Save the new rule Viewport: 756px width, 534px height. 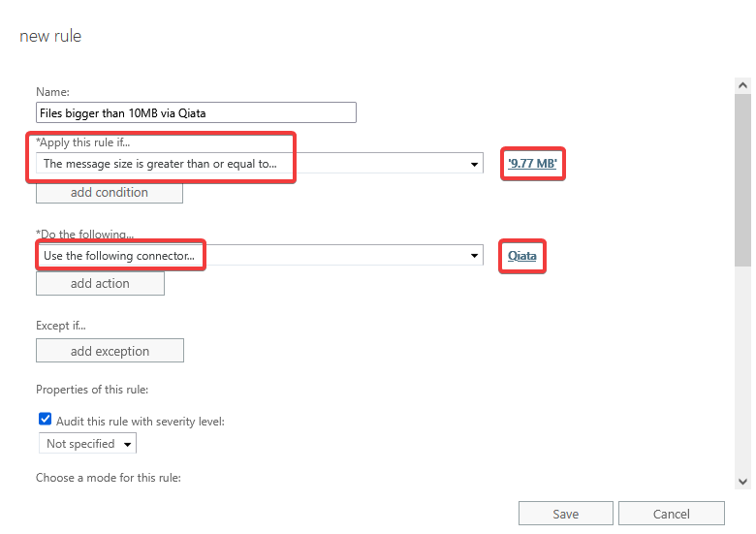[x=565, y=514]
